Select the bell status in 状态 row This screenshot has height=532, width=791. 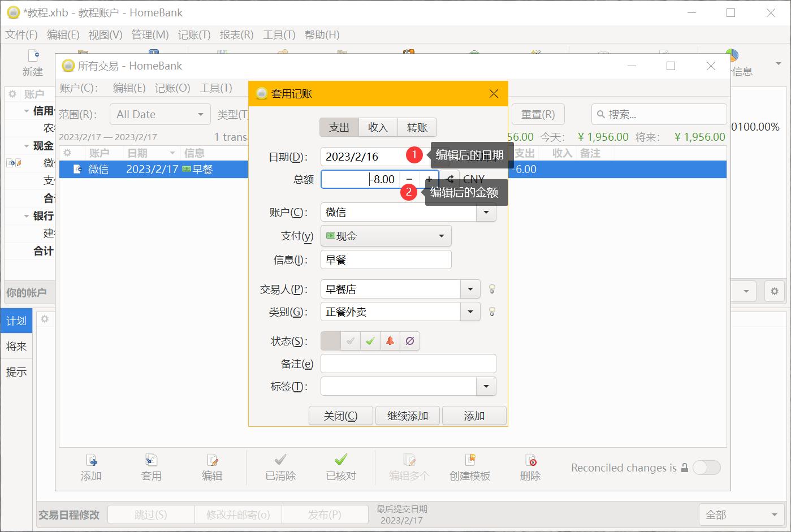(x=390, y=341)
